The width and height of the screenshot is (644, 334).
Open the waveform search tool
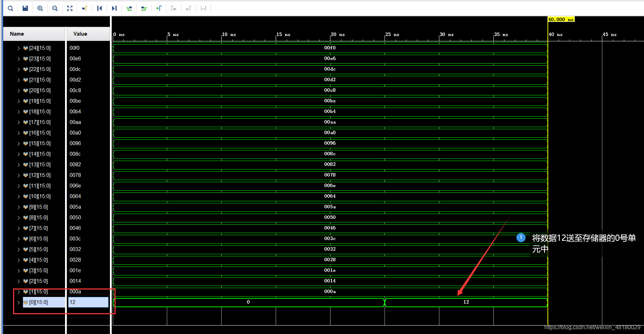click(10, 8)
